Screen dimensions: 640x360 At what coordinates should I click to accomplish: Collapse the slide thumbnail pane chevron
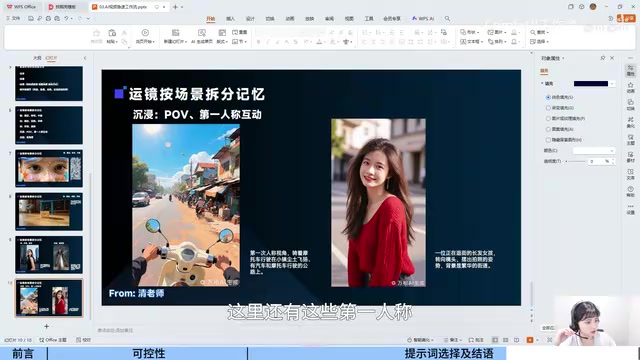click(85, 58)
